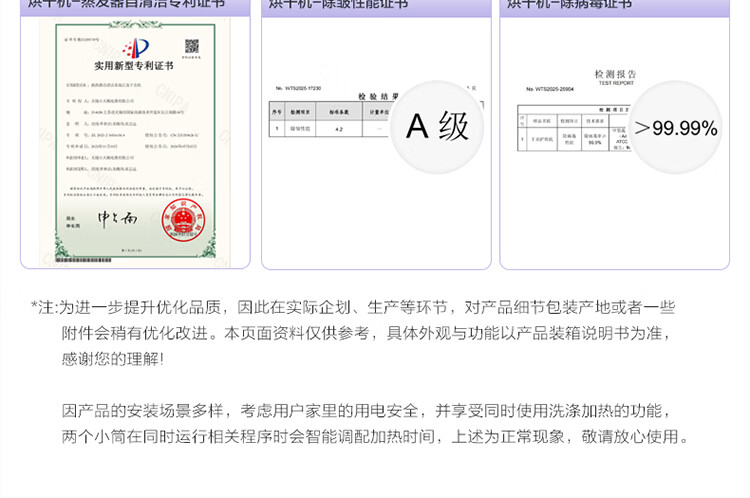
Task: Open the utility model patent certificate image
Action: click(x=135, y=143)
